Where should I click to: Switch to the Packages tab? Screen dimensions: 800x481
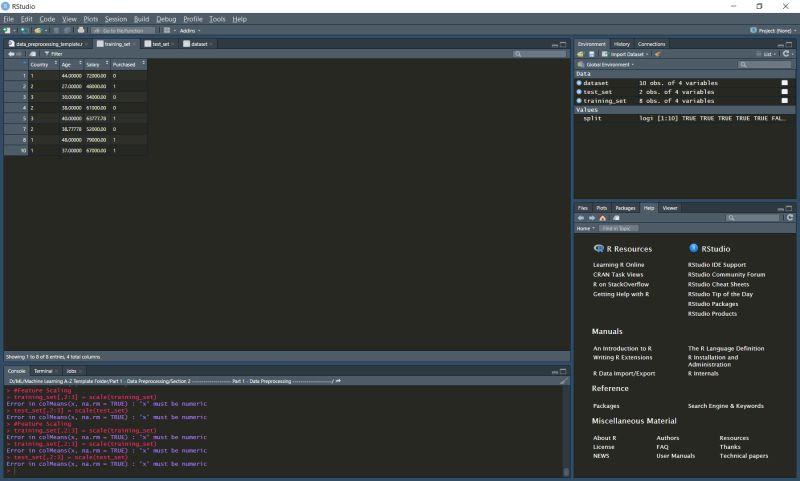pos(625,208)
